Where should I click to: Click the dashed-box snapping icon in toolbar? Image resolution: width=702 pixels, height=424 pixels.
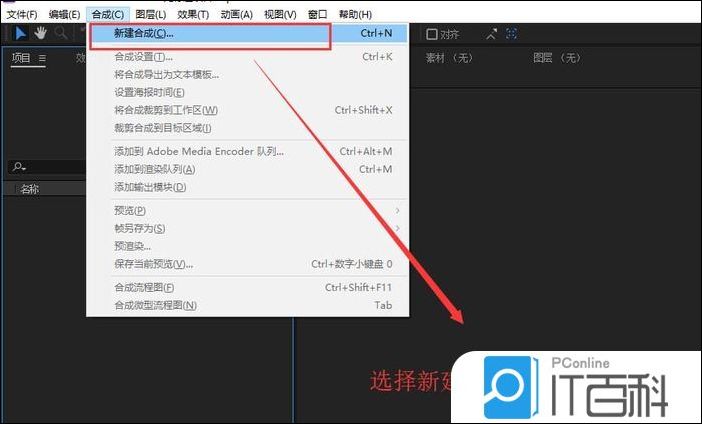pyautogui.click(x=511, y=34)
